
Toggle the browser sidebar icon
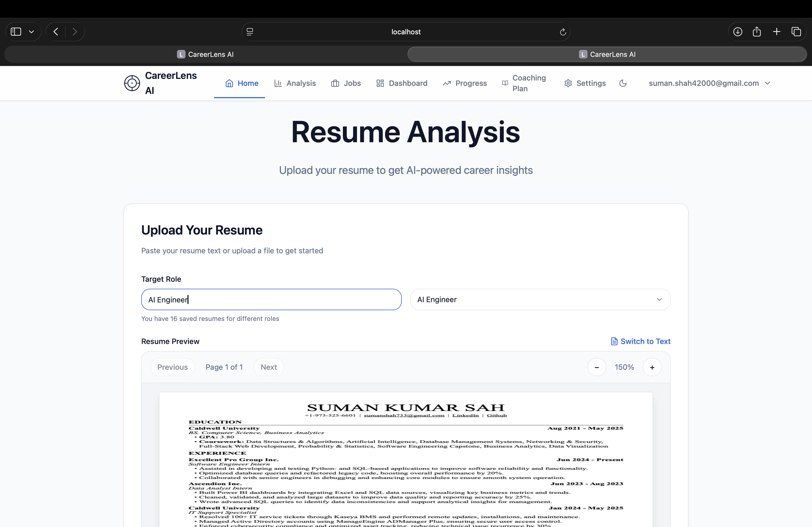coord(16,32)
